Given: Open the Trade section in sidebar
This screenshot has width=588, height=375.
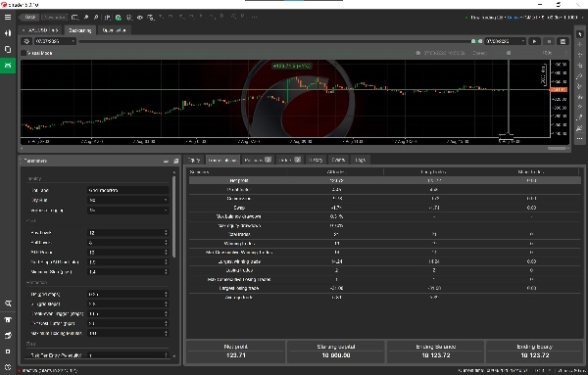Looking at the screenshot, I should pyautogui.click(x=8, y=33).
